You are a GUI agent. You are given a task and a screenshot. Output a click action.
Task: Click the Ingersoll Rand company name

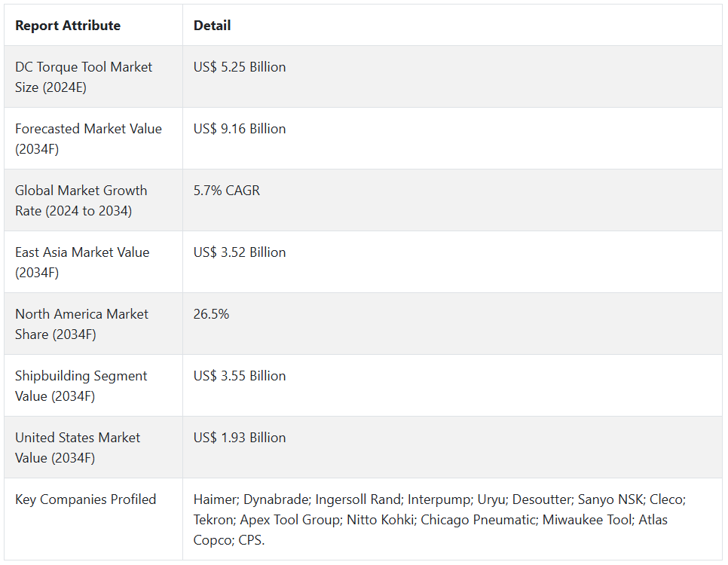(357, 499)
